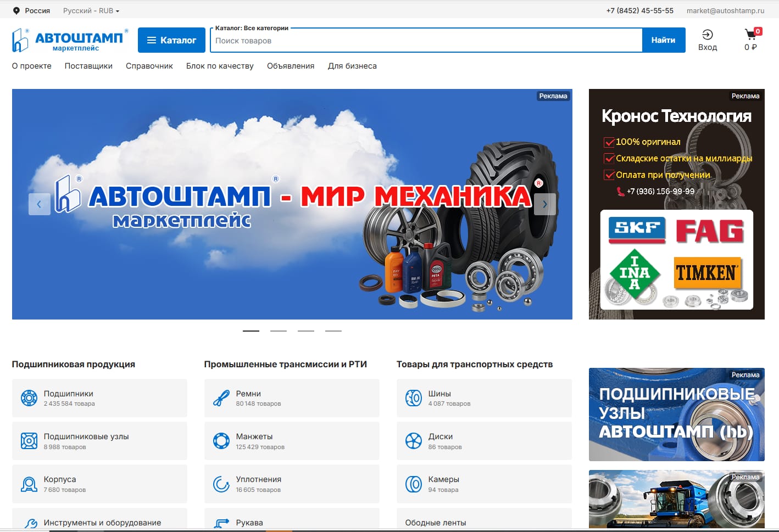Click Товары для транспортных средств heading

[475, 364]
